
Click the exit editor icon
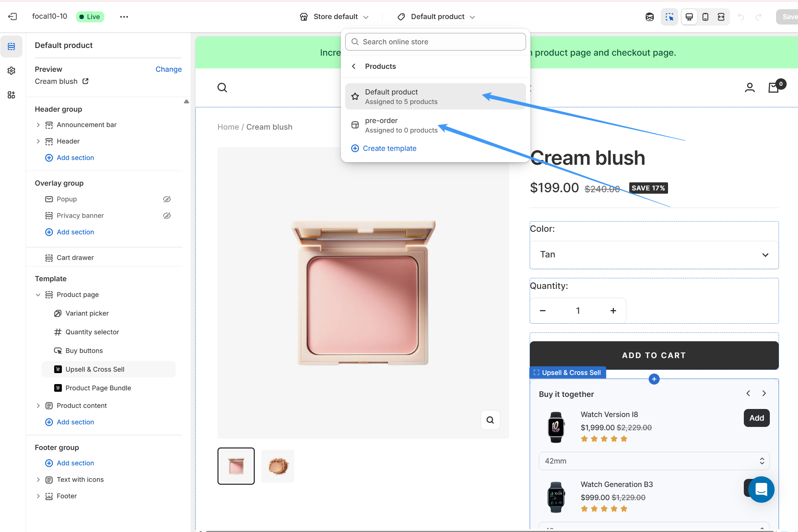[12, 16]
